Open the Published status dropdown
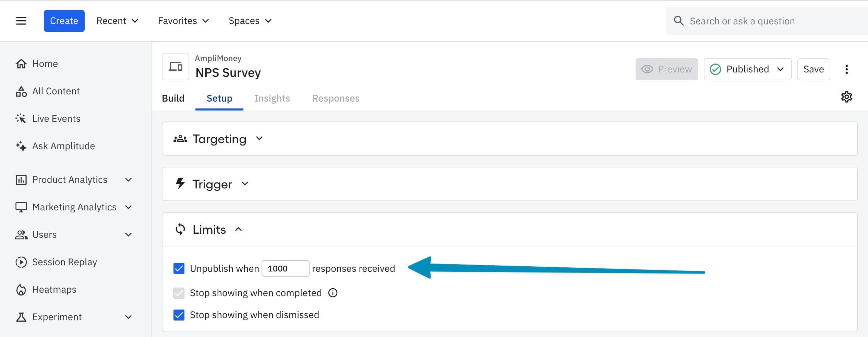This screenshot has height=337, width=868. (x=747, y=69)
